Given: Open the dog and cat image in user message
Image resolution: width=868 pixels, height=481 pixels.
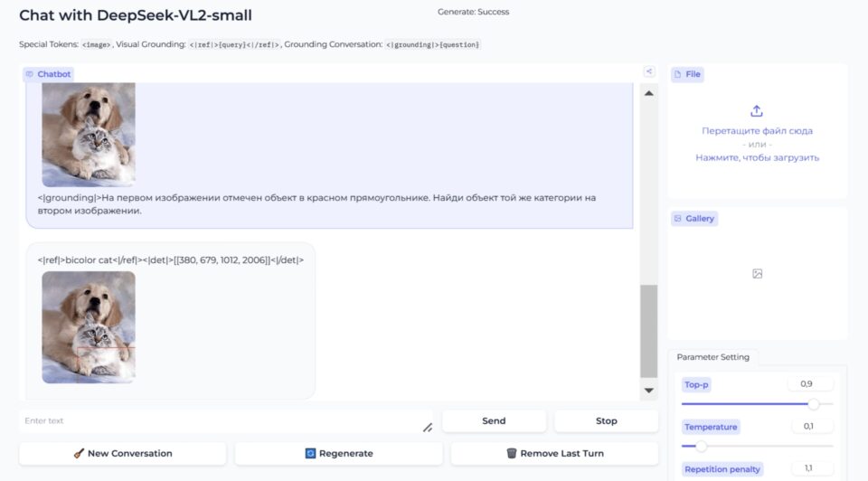Looking at the screenshot, I should [x=89, y=135].
